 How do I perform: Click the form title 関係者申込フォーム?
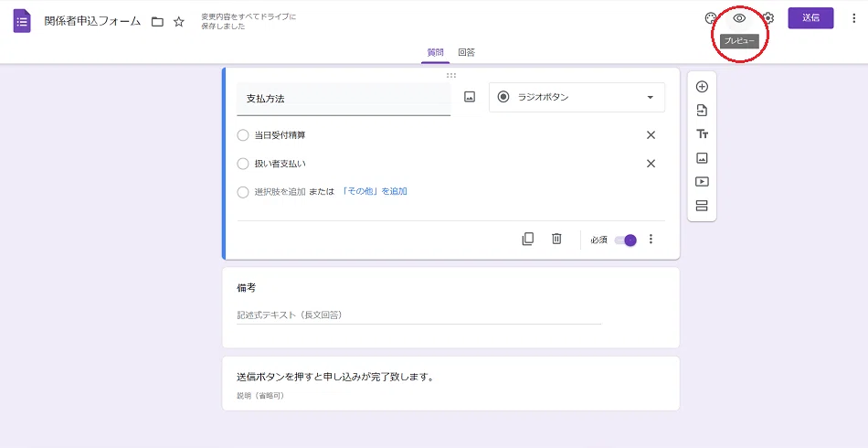92,22
